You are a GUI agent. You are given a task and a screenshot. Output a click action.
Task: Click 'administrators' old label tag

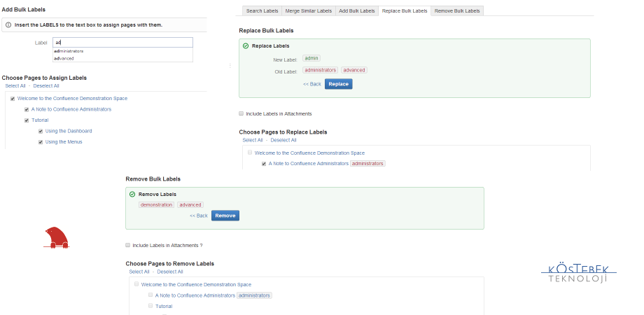(320, 70)
